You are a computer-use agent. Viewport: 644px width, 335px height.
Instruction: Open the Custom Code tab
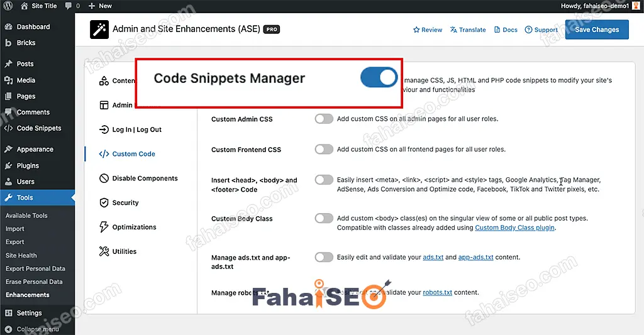(x=127, y=154)
